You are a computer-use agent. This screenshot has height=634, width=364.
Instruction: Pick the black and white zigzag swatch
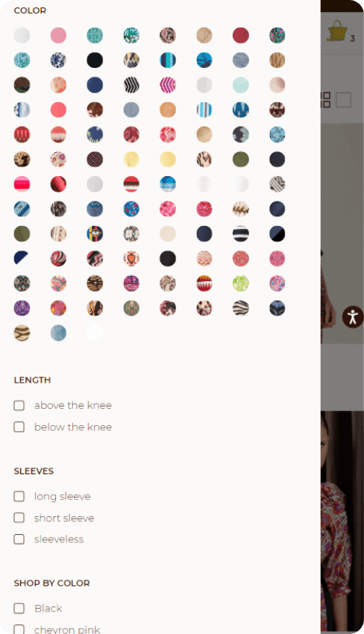(131, 85)
